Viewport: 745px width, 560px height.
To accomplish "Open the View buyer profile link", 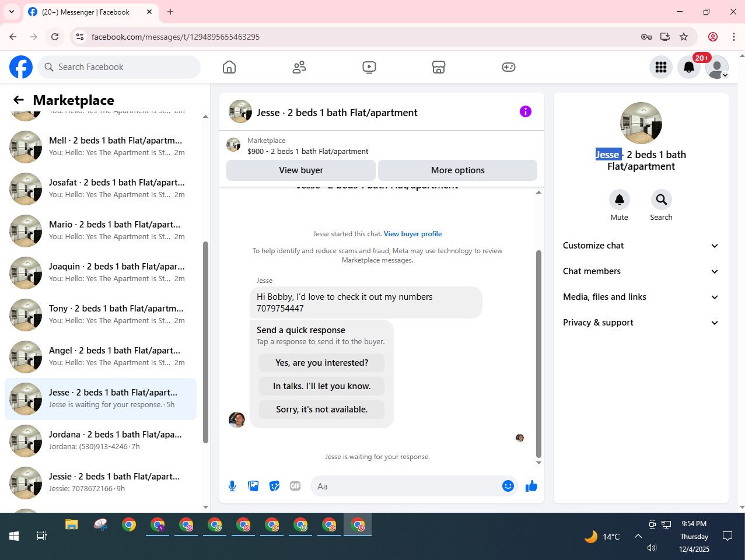I will click(x=412, y=234).
